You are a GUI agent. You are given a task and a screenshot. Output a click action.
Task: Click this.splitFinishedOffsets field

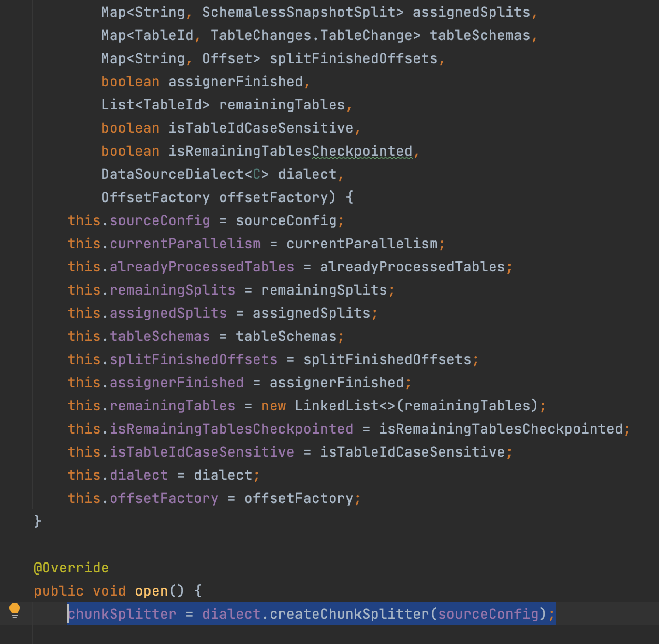pos(173,359)
